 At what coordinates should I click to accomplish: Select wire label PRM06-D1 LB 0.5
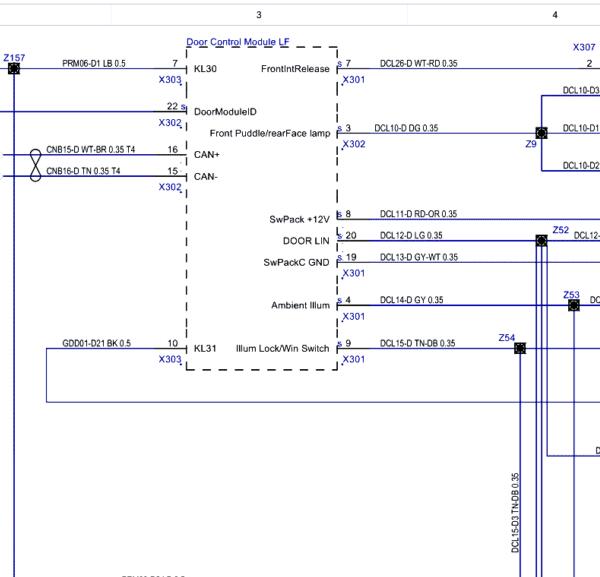[x=94, y=64]
